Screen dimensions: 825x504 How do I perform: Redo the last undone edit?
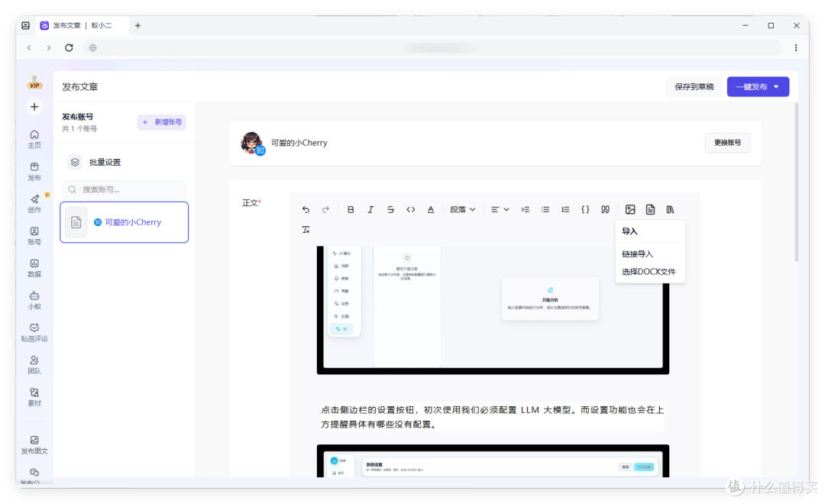(x=325, y=209)
